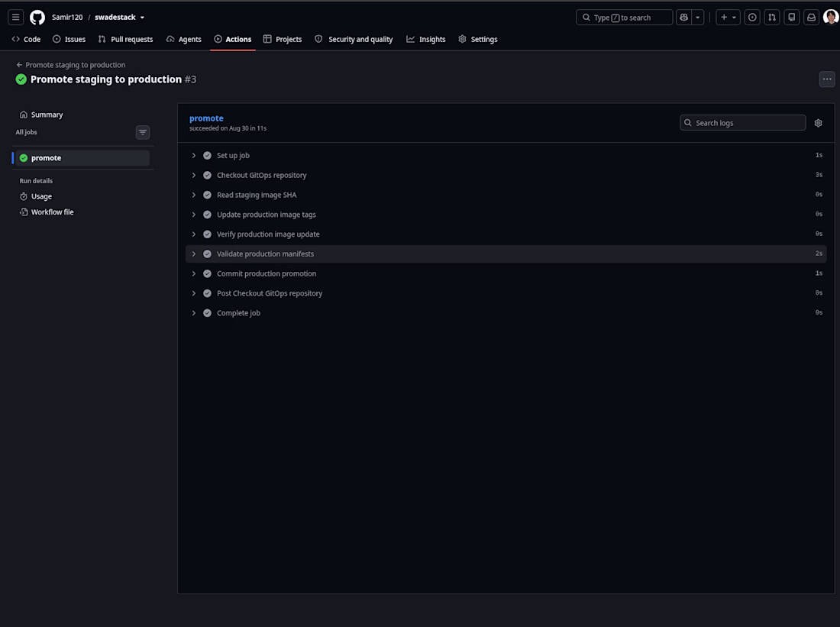Open the log settings gear icon
The height and width of the screenshot is (627, 840).
pos(818,123)
